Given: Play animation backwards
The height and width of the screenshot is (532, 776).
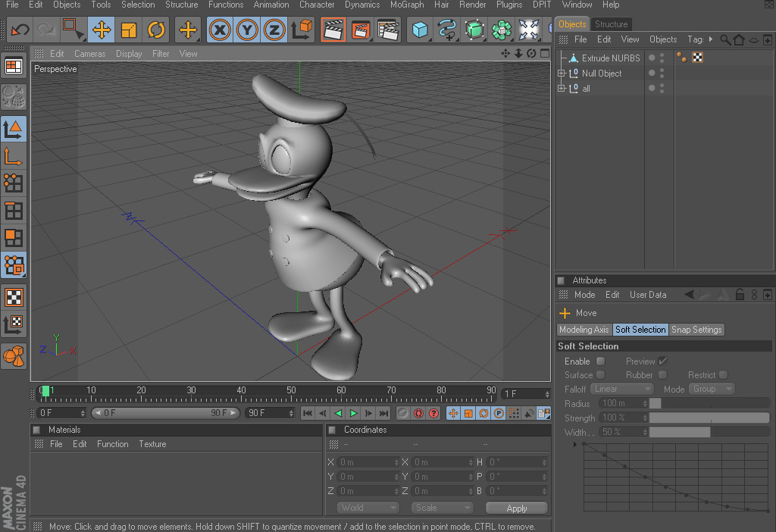Looking at the screenshot, I should 338,413.
